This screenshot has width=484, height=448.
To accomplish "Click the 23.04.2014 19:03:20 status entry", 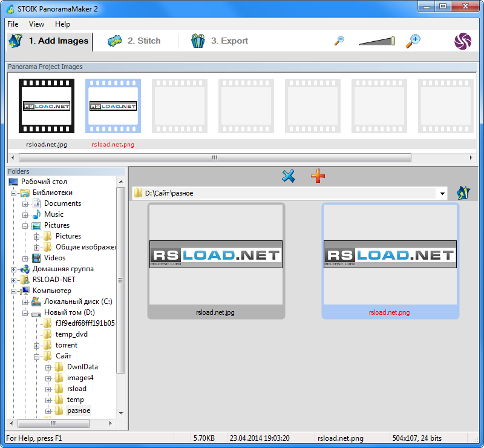I will 260,438.
